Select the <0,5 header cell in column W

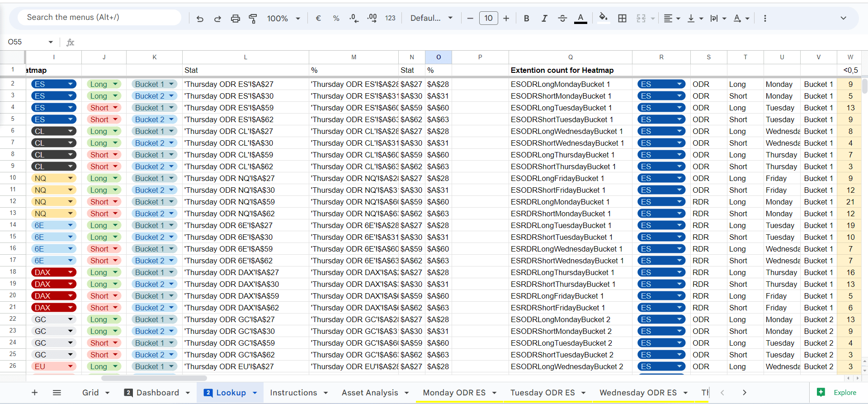pyautogui.click(x=850, y=70)
